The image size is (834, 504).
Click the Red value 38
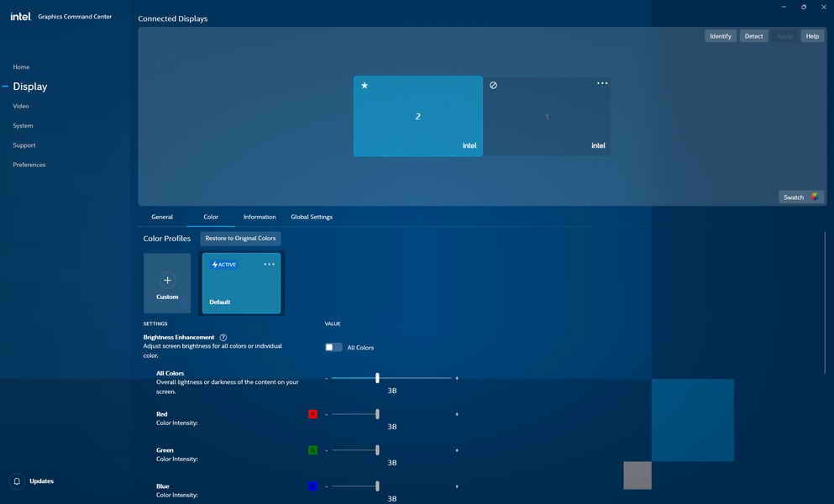392,427
